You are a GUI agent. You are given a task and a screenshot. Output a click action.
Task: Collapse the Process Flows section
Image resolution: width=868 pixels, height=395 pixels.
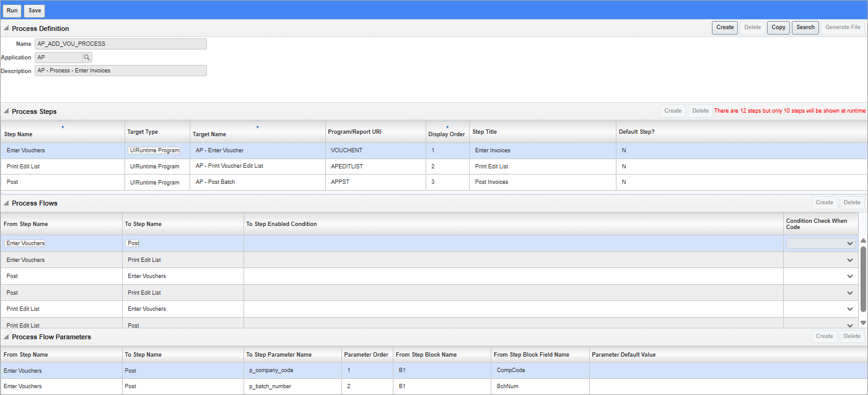[6, 202]
